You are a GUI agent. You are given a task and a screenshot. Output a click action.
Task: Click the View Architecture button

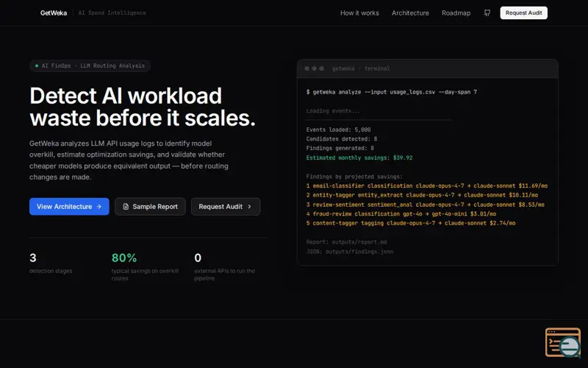point(69,207)
